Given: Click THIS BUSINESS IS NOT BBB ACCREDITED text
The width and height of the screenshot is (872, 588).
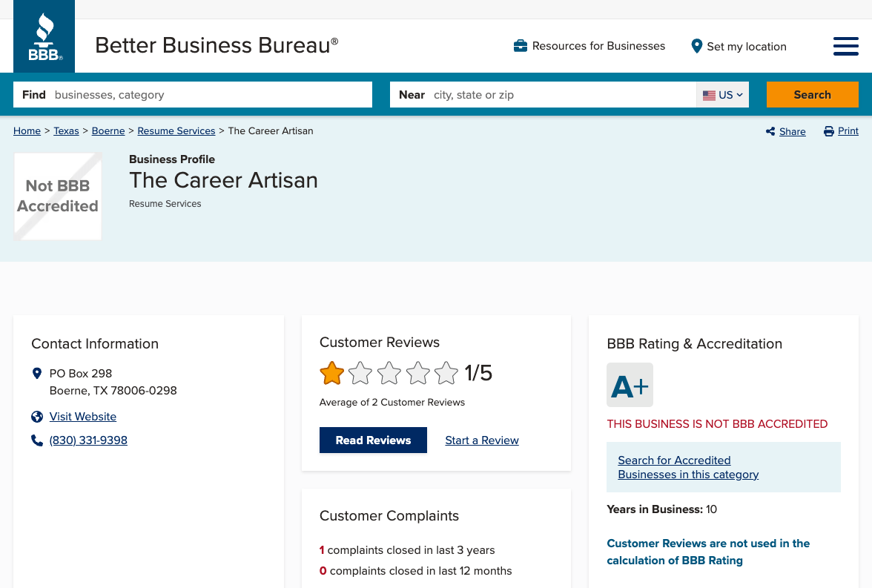Looking at the screenshot, I should click(717, 424).
